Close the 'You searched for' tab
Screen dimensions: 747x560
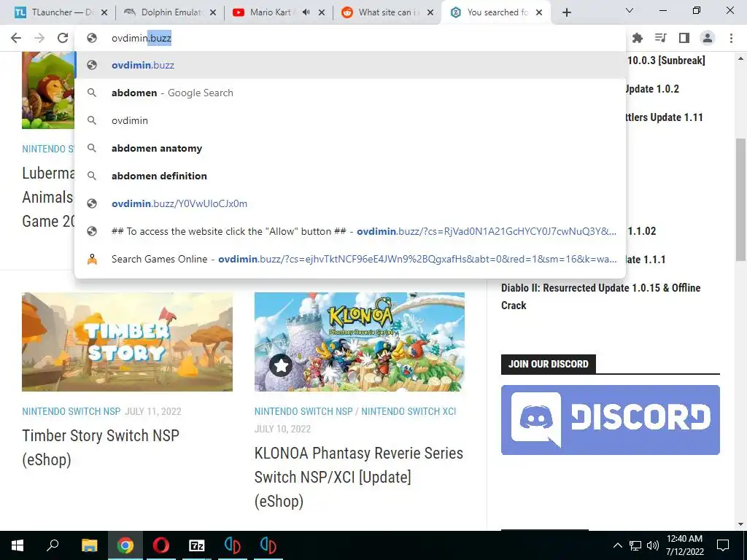click(x=539, y=12)
